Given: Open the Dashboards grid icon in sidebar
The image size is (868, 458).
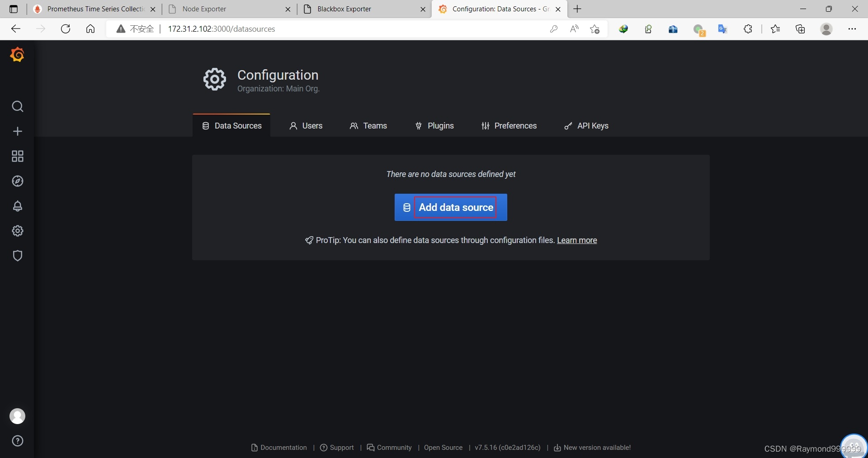Looking at the screenshot, I should coord(18,156).
